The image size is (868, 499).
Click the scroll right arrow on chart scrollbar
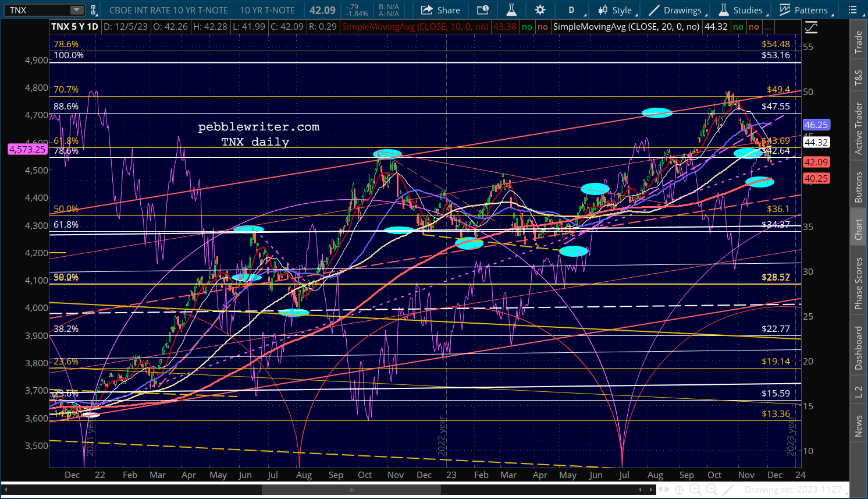click(650, 490)
